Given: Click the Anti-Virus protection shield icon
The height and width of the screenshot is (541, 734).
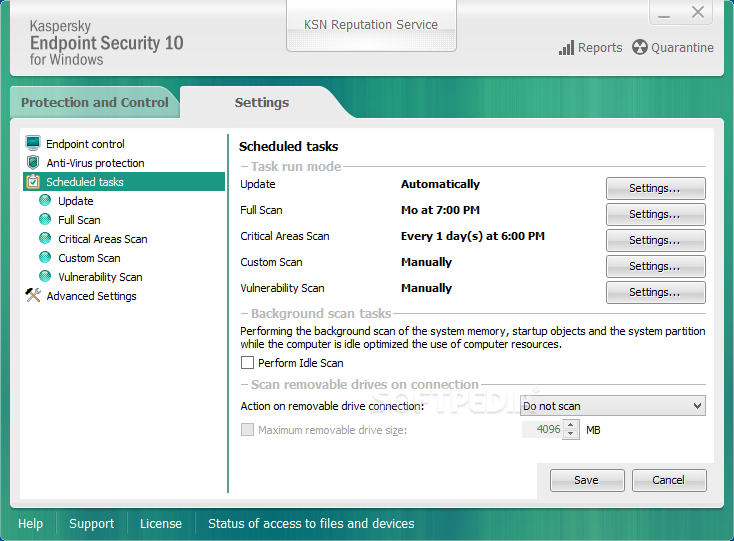Looking at the screenshot, I should coord(33,163).
